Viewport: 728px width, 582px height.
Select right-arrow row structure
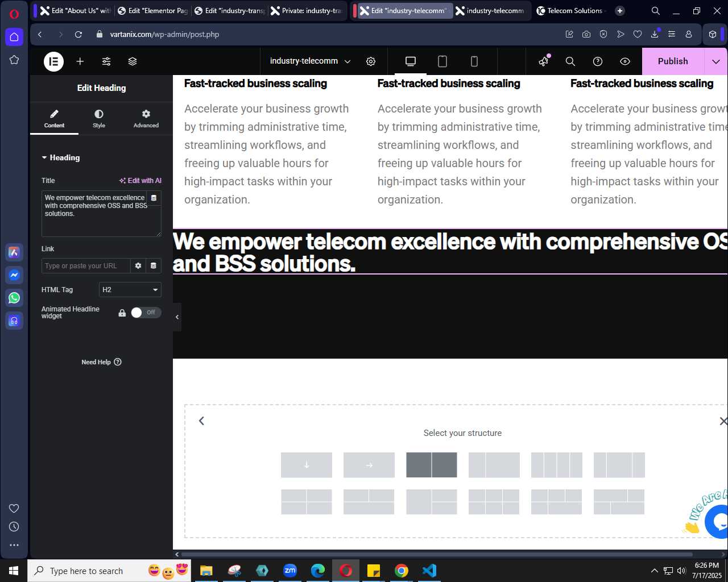369,465
